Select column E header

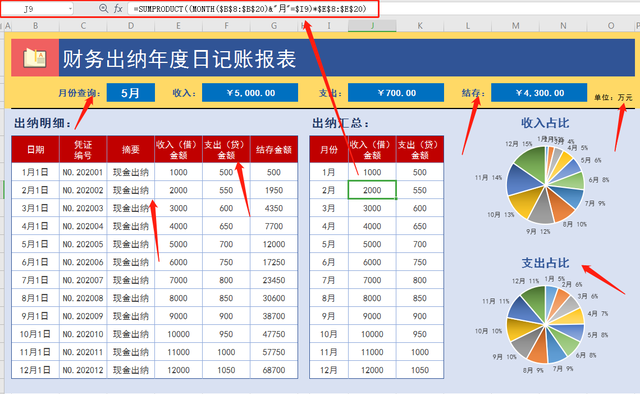[x=178, y=26]
